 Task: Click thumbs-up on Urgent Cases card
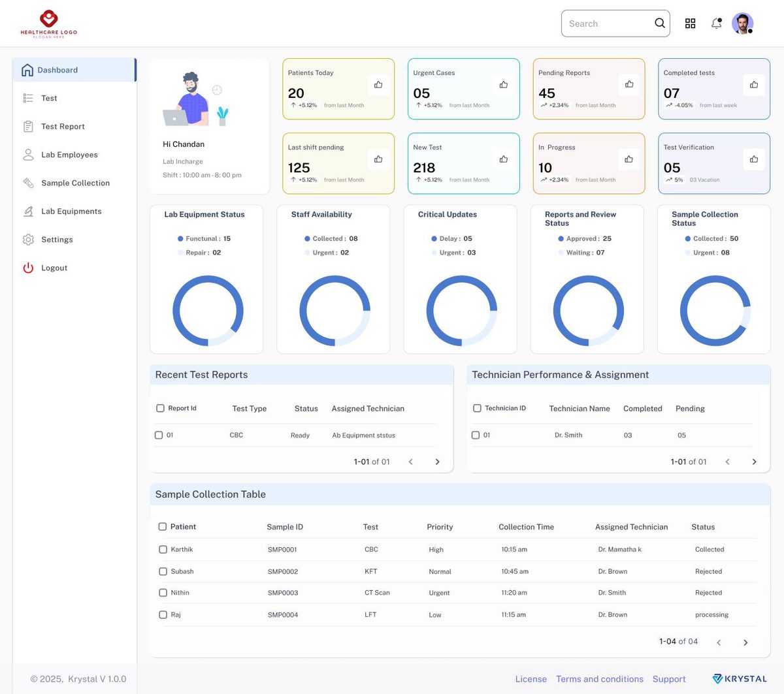[504, 84]
